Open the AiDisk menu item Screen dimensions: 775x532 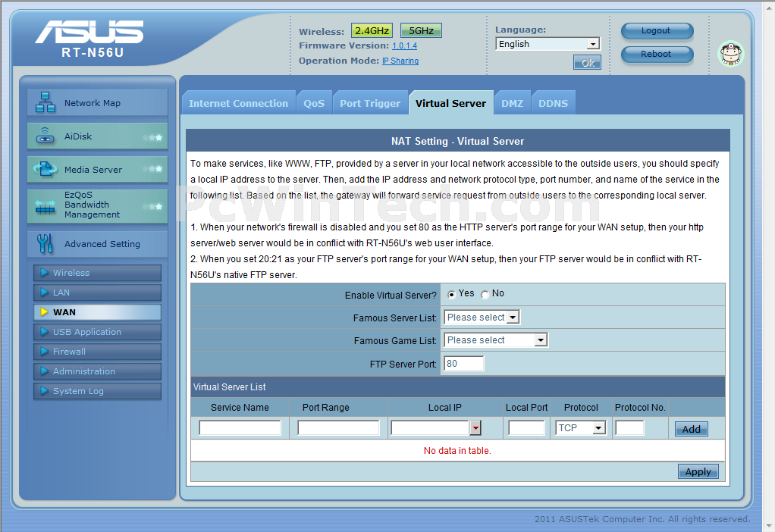tap(97, 136)
